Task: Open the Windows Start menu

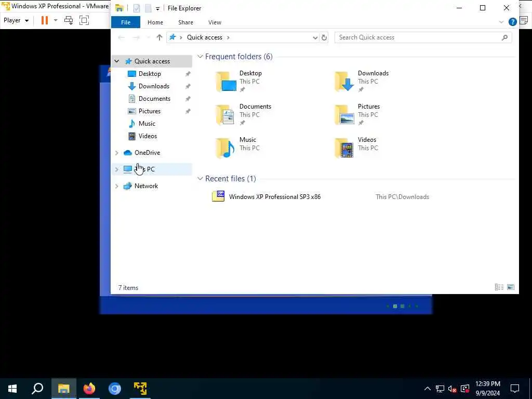Action: coord(12,389)
